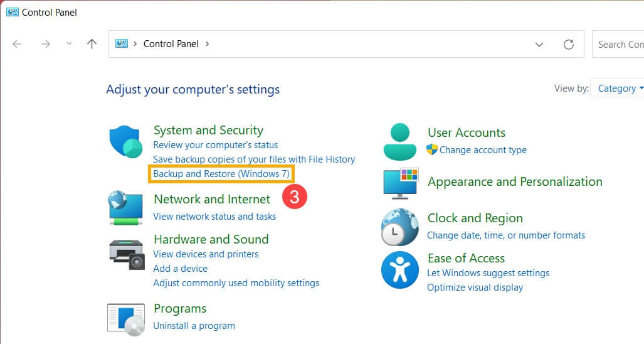This screenshot has height=344, width=644.
Task: Open View network status and tasks
Action: (214, 217)
